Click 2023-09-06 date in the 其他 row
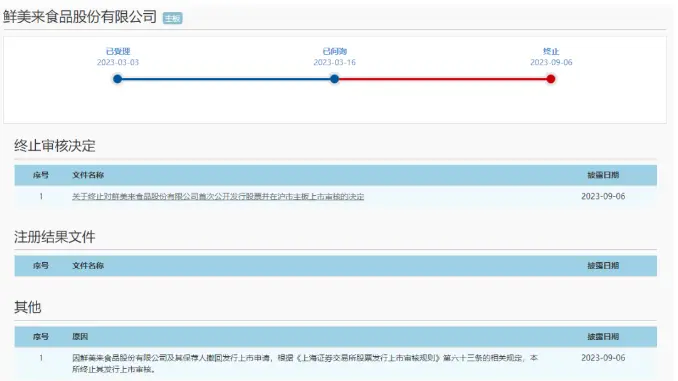 (x=603, y=358)
